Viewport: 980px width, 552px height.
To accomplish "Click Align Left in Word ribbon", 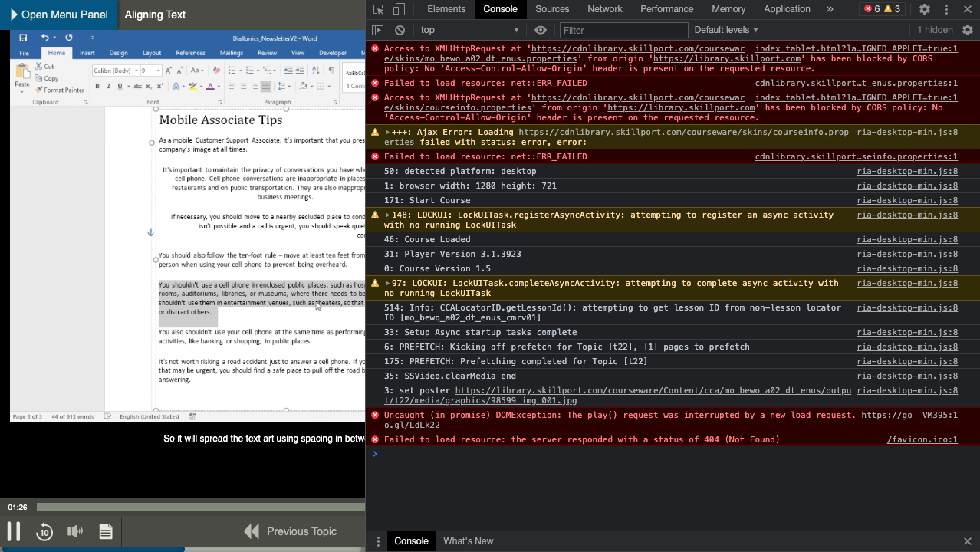I will [232, 87].
